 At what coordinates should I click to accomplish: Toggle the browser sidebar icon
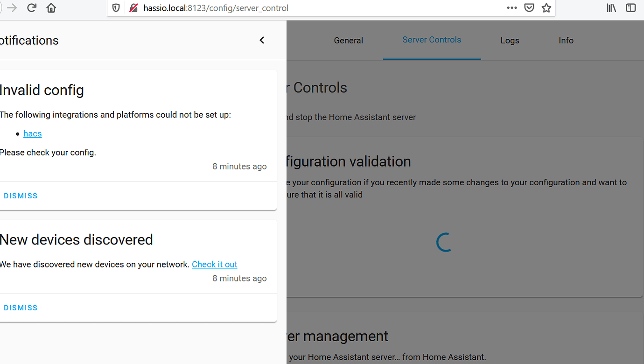click(630, 7)
